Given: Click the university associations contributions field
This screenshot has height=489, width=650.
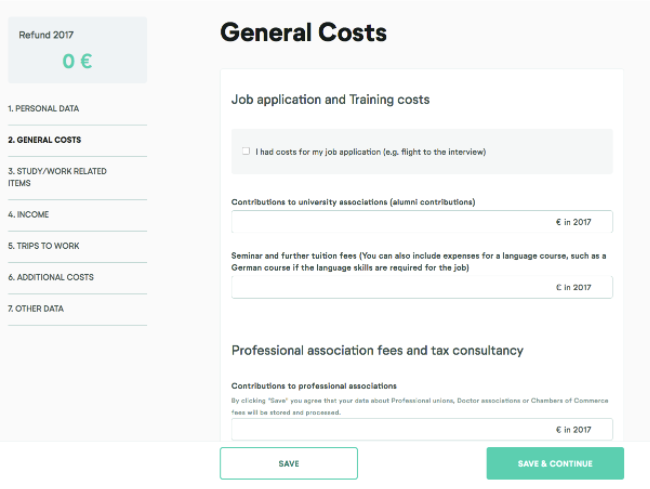Looking at the screenshot, I should [422, 222].
